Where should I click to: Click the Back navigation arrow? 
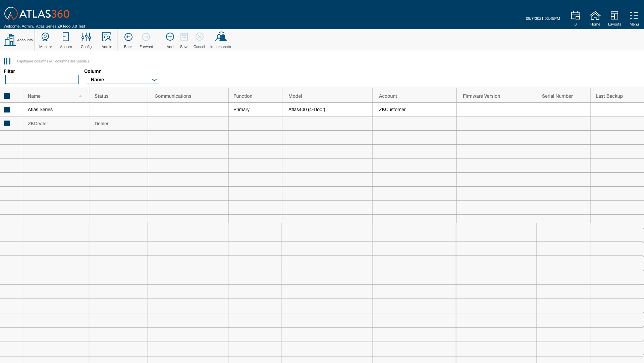(128, 40)
